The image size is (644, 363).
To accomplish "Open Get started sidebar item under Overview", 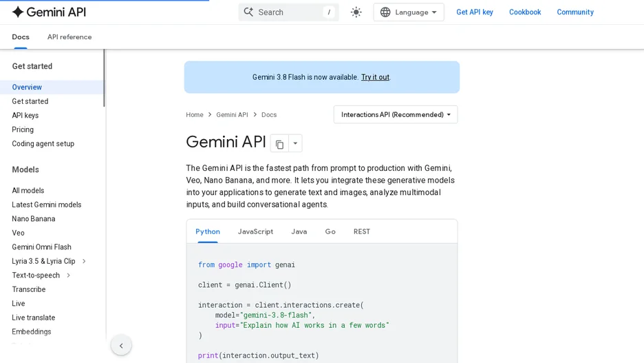I will coord(30,101).
